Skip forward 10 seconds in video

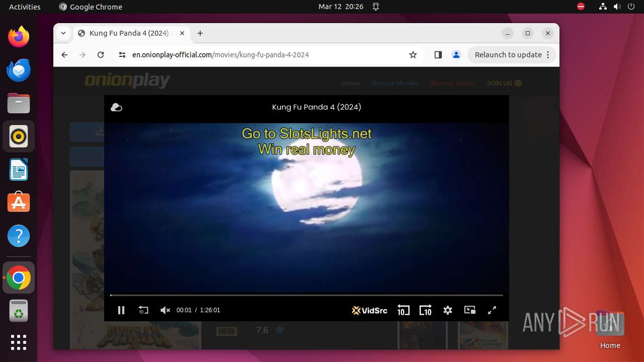point(426,310)
